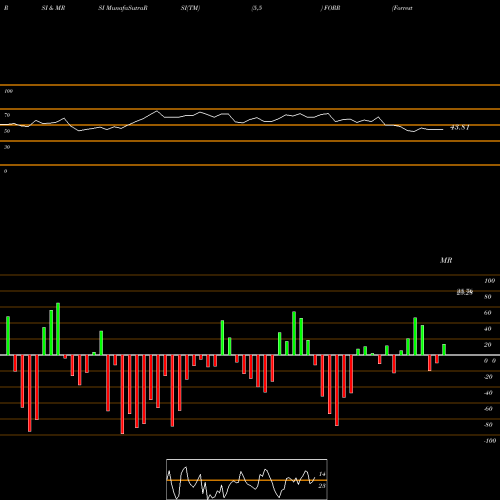Click the value 14 in mini chart

pyautogui.click(x=322, y=474)
